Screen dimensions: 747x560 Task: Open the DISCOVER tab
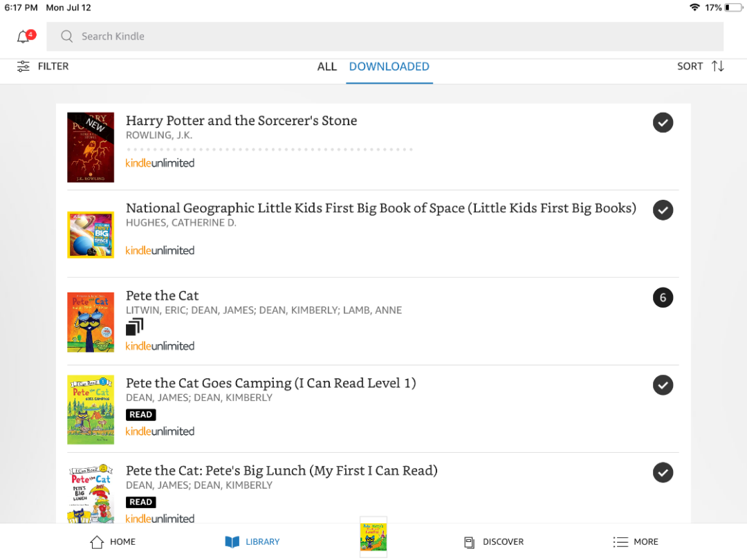[494, 542]
